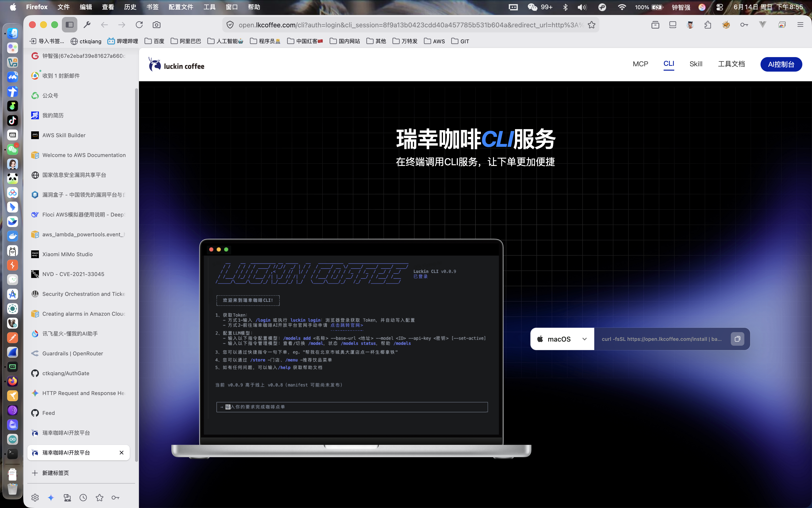This screenshot has height=508, width=812.
Task: Click the AI控制台 button
Action: 781,64
